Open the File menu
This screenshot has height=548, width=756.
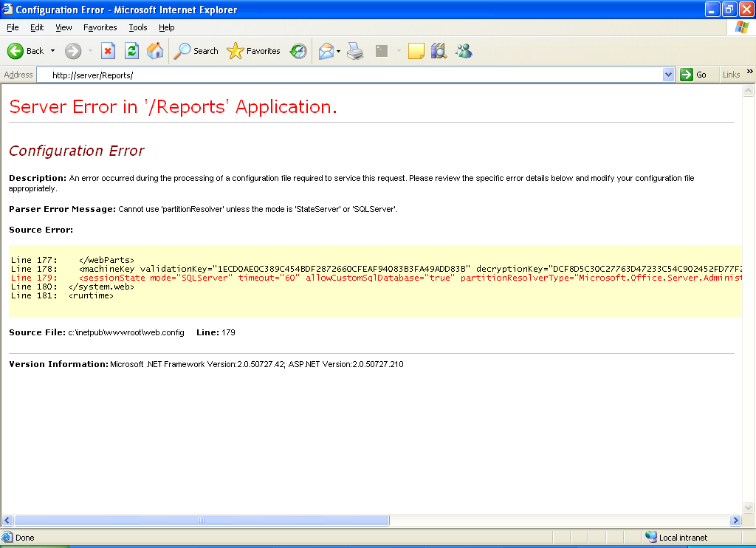pos(13,27)
